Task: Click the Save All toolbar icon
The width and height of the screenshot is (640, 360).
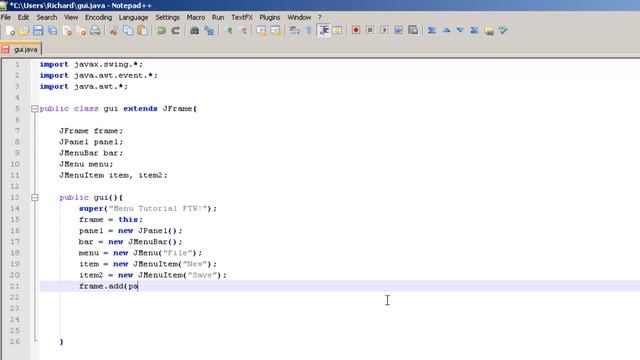Action: (x=53, y=31)
